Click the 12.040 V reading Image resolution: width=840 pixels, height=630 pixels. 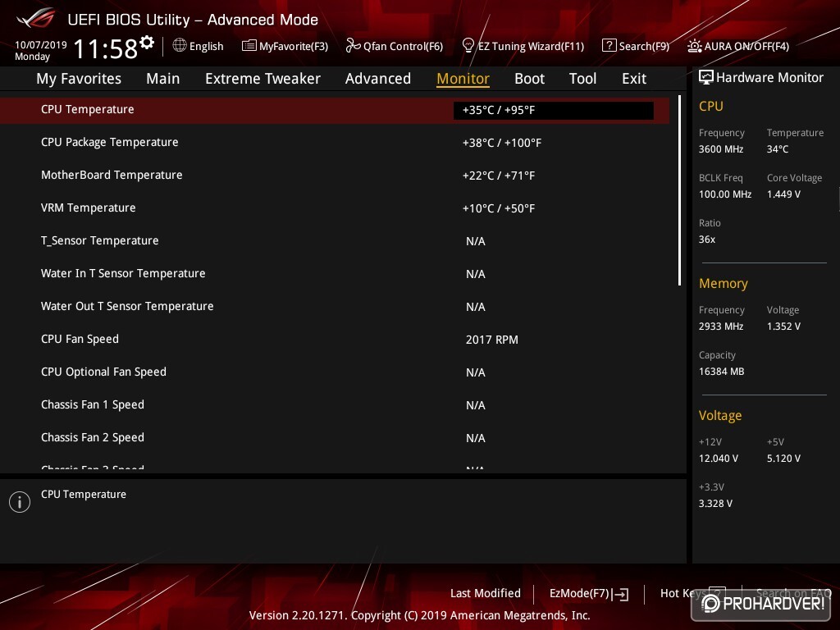(719, 459)
